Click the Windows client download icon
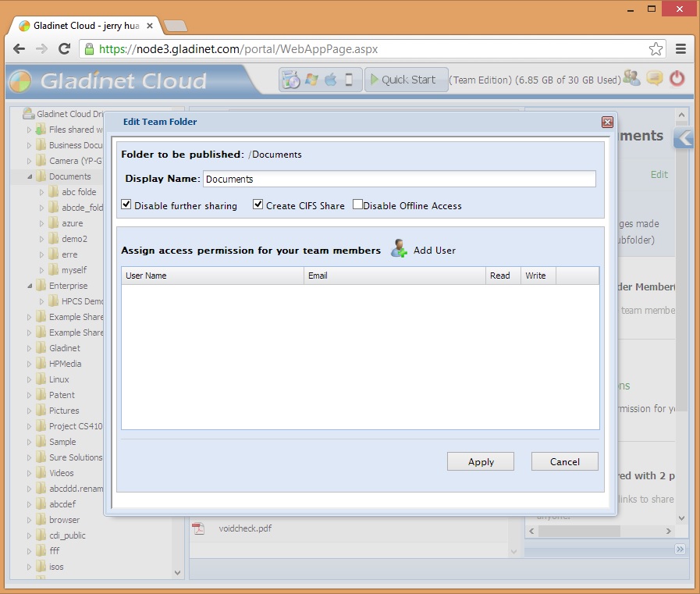The height and width of the screenshot is (594, 700). (311, 80)
